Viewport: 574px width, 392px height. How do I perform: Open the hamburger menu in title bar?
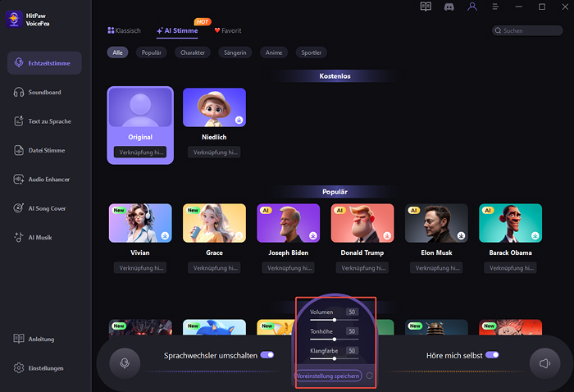pos(494,7)
